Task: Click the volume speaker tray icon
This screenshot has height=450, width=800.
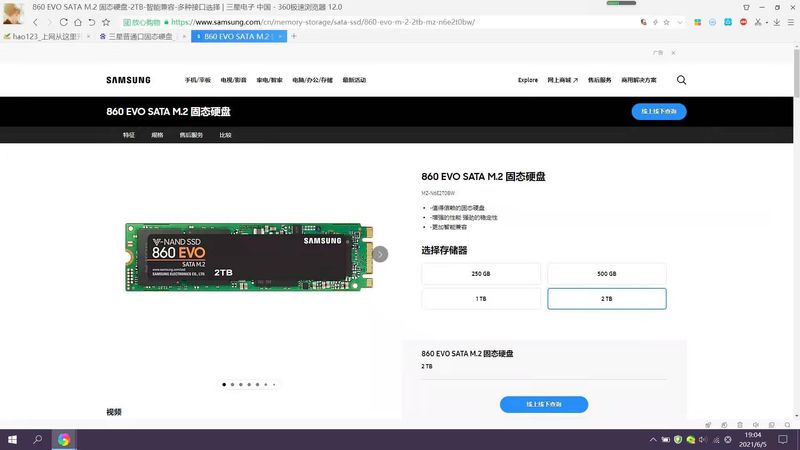Action: 703,439
